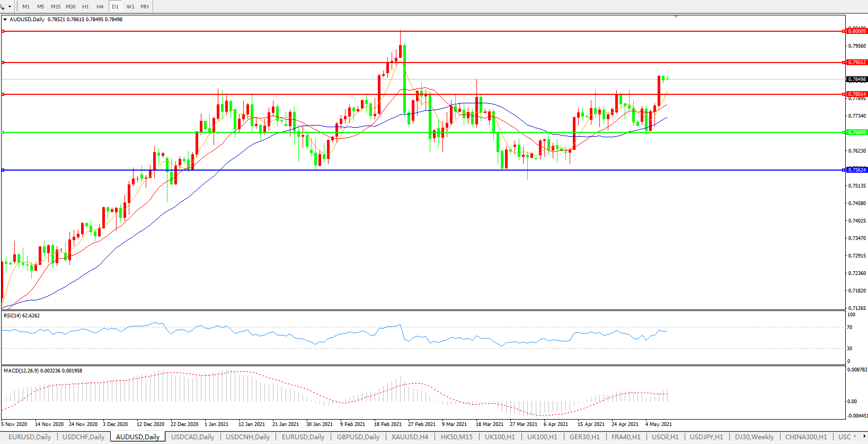
Task: Click the right handle of the 0.79012 line
Action: point(844,63)
